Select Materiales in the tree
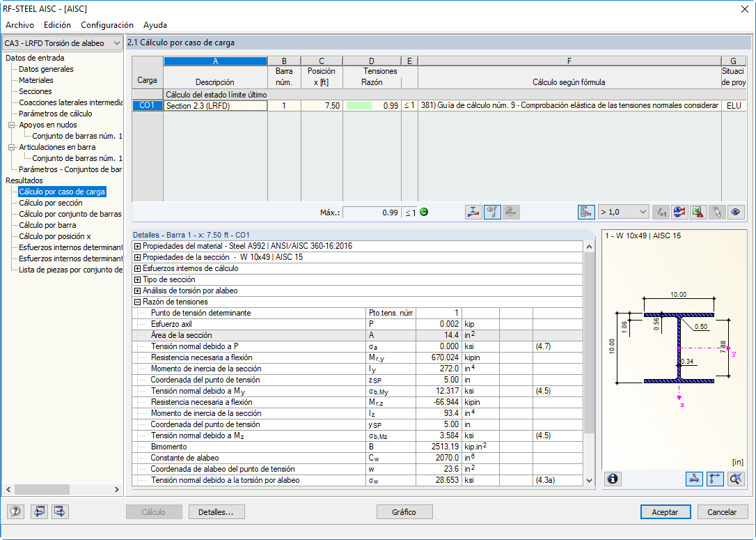Screen dimensions: 756x540 tap(36, 80)
